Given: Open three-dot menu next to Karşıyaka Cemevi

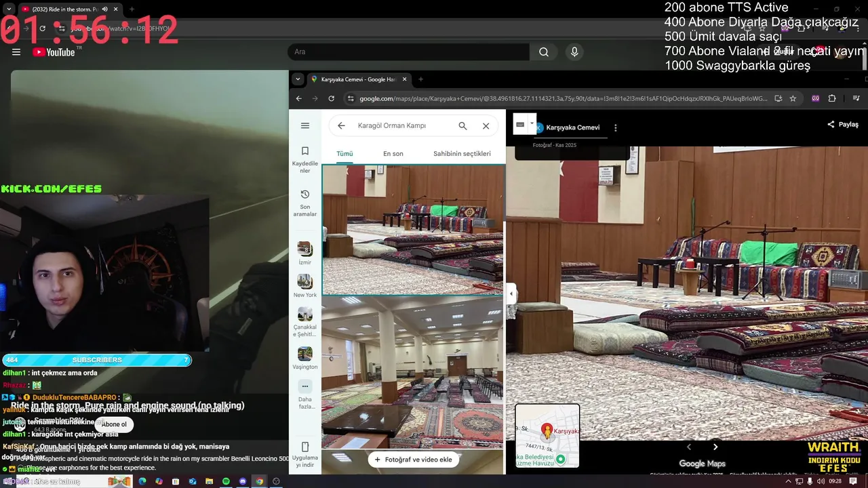Looking at the screenshot, I should pos(615,127).
